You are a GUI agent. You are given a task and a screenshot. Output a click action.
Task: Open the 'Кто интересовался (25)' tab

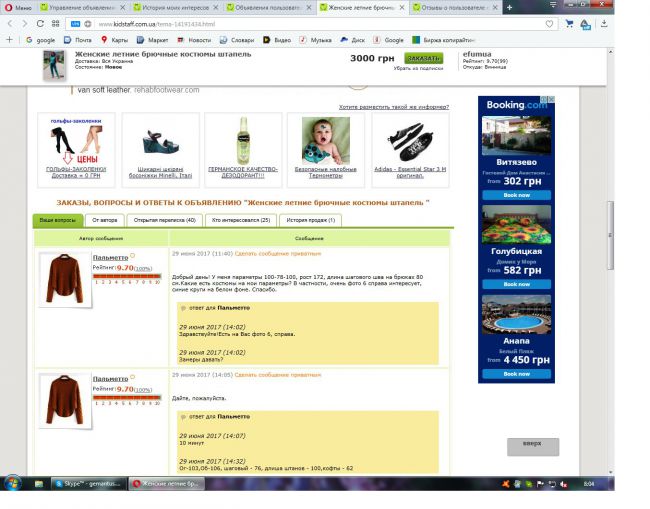point(240,219)
